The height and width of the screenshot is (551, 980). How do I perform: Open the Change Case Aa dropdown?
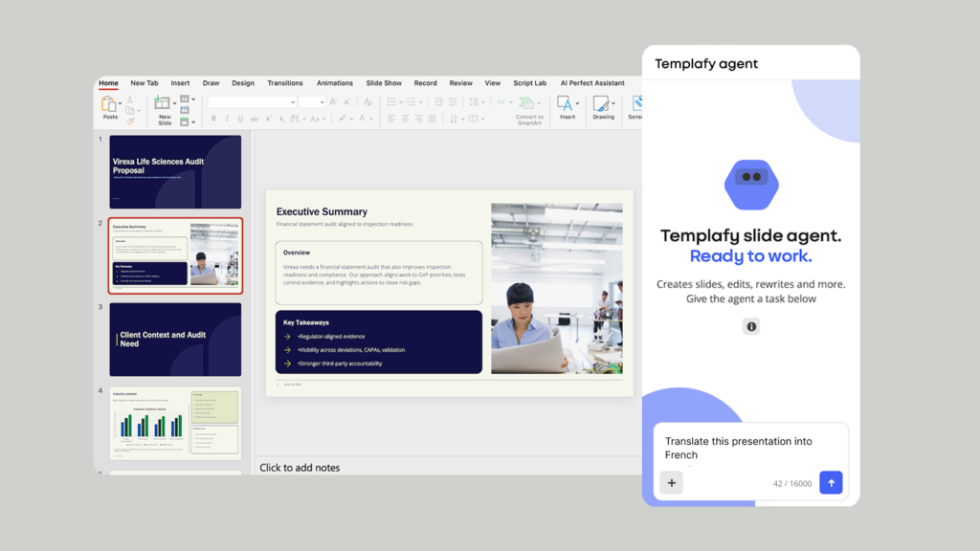pos(323,119)
